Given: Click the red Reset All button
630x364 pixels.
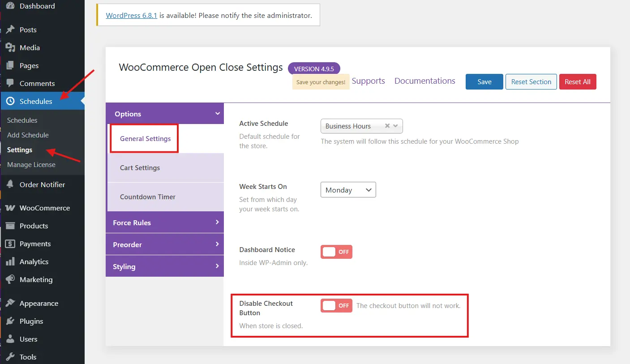Looking at the screenshot, I should click(x=578, y=82).
